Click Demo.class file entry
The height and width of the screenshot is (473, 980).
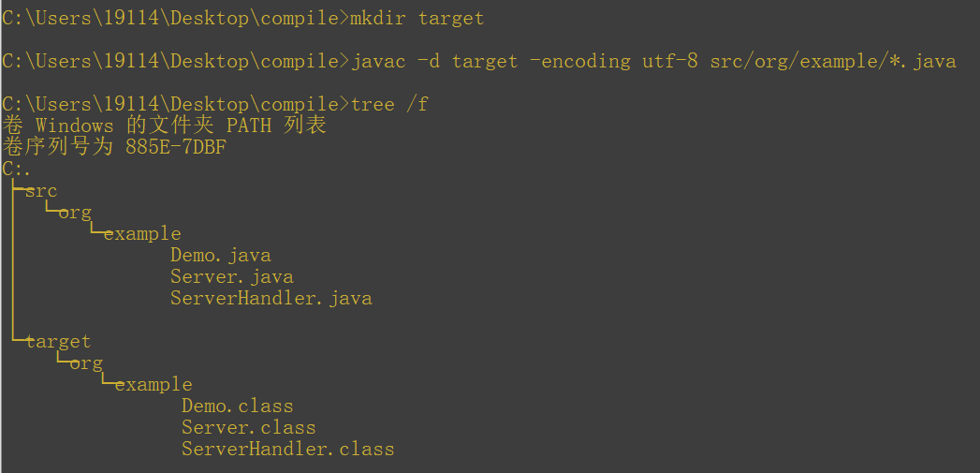[237, 406]
